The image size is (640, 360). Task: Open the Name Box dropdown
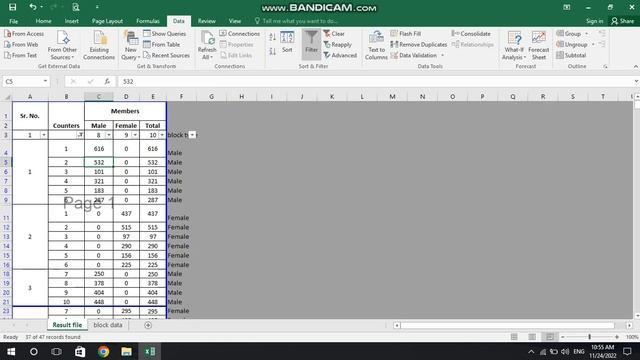[x=45, y=81]
